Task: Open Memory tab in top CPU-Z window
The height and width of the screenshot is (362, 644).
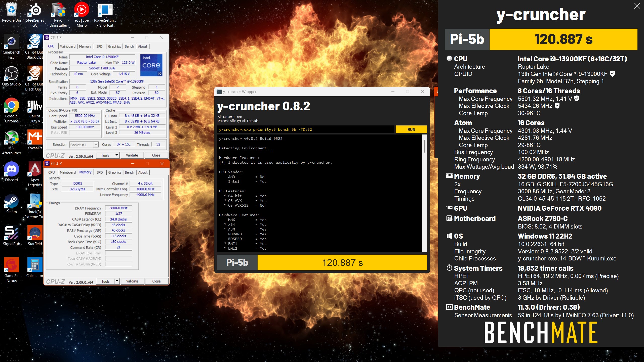Action: coord(85,46)
